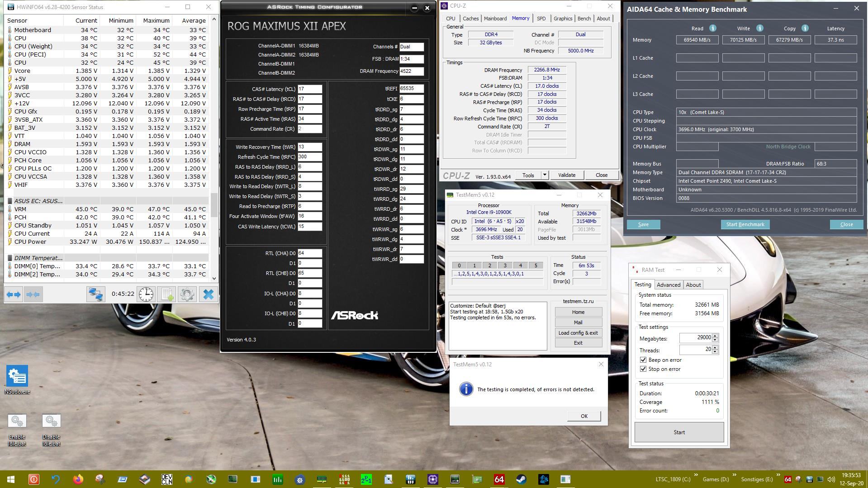
Task: Expand LTSC_1809 (C:) toolbar chevron
Action: pos(695,475)
